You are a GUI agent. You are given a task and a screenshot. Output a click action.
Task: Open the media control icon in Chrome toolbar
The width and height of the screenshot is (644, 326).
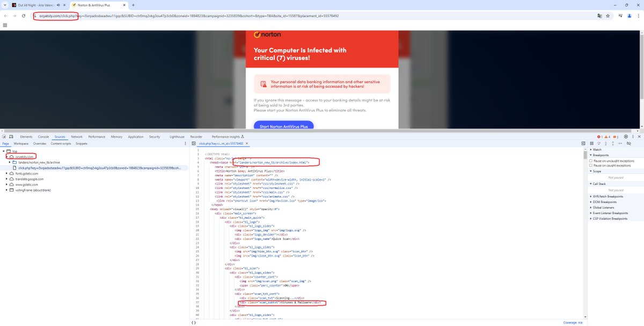[x=619, y=16]
